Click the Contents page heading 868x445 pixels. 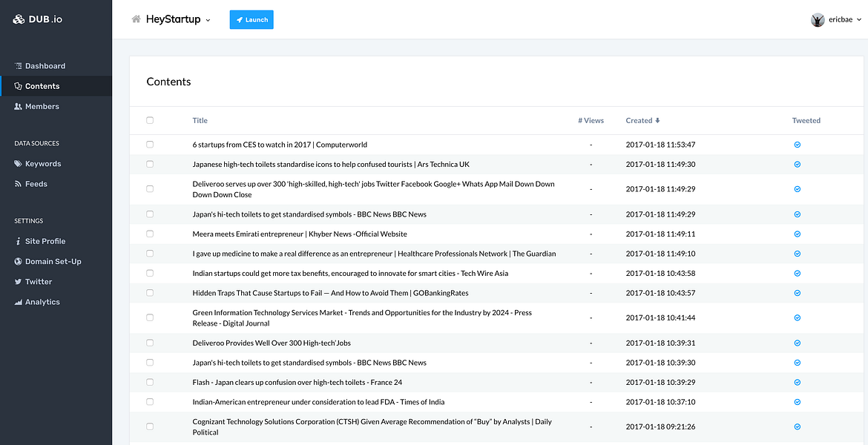tap(168, 82)
